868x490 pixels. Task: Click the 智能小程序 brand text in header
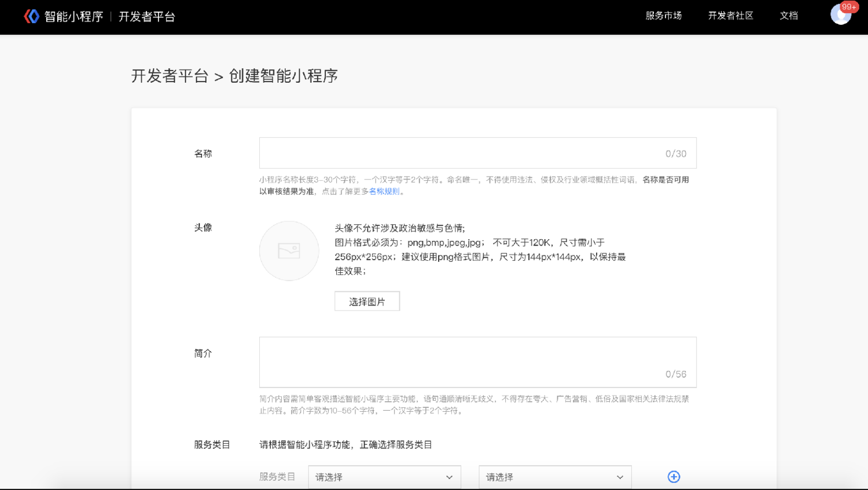click(73, 17)
